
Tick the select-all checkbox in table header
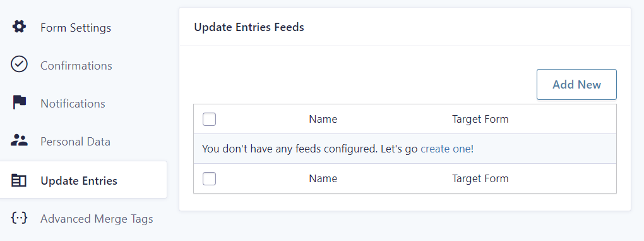[209, 120]
